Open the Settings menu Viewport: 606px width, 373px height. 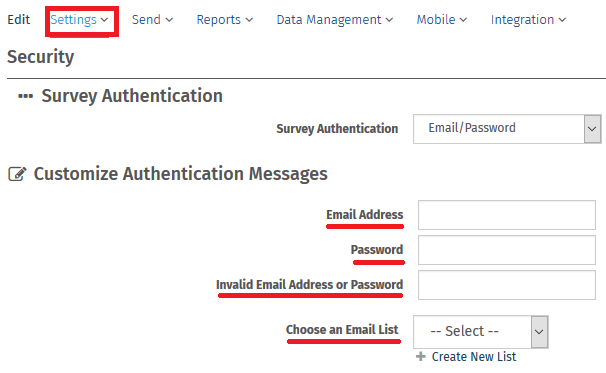click(80, 20)
